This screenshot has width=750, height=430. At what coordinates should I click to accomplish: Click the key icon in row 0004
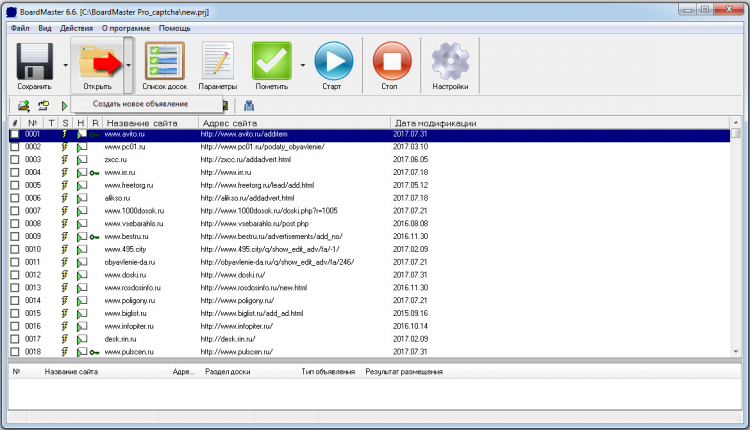click(x=94, y=173)
